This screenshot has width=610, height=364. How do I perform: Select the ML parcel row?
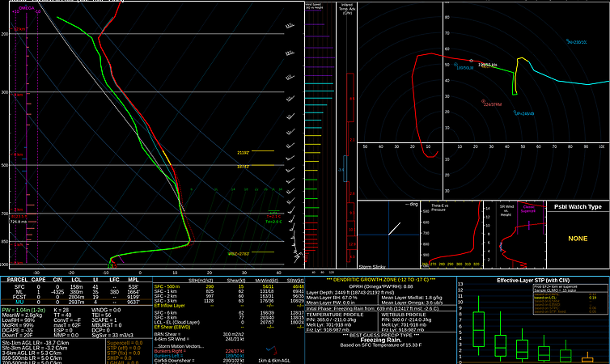(x=76, y=292)
